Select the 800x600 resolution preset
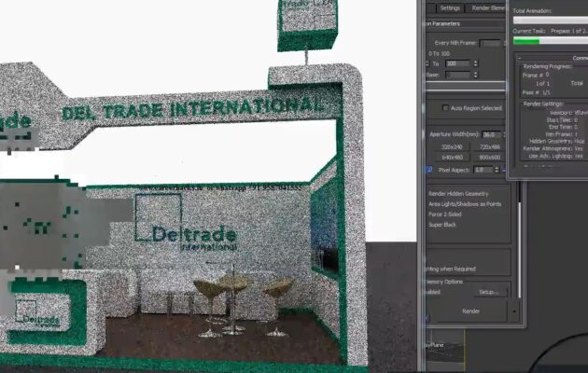Screen dimensions: 588x373 (x=490, y=157)
